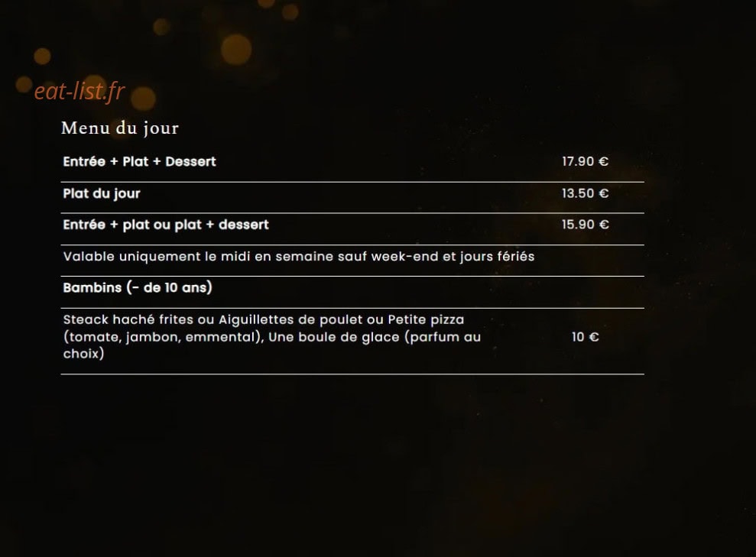Click 'Petite pizza' in the kids description
Screen dimensions: 756x557
coord(427,319)
